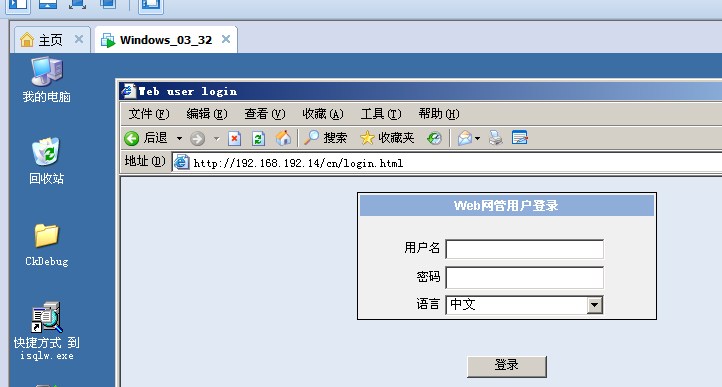The height and width of the screenshot is (387, 722).
Task: Click the Print icon in browser toolbar
Action: pyautogui.click(x=496, y=138)
